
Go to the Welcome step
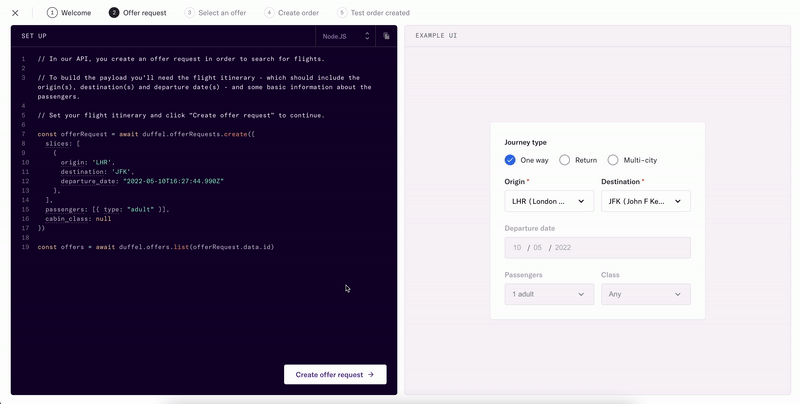click(x=69, y=13)
